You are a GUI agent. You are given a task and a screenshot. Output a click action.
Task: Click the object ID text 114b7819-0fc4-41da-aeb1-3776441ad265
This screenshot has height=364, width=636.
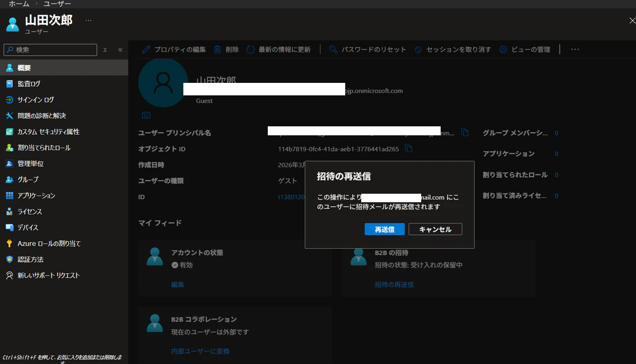tap(338, 149)
